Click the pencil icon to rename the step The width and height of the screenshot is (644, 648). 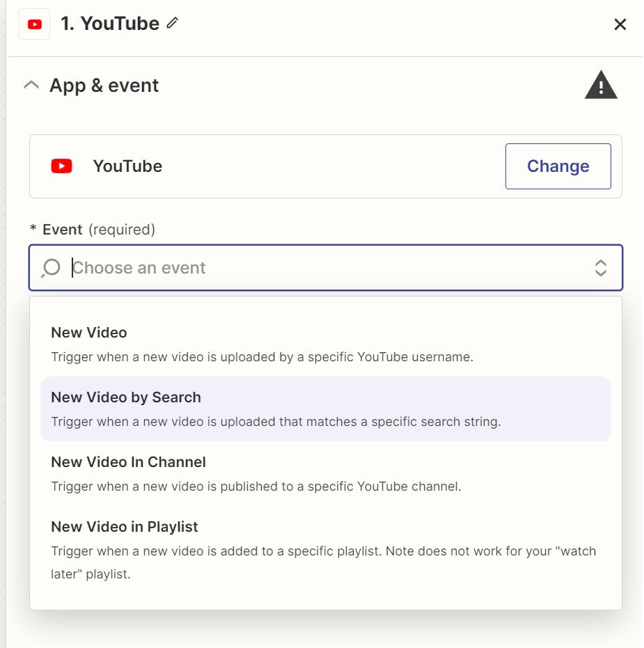173,24
